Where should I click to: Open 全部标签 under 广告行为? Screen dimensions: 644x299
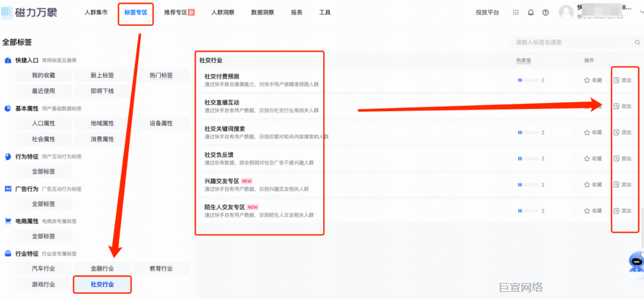click(43, 204)
